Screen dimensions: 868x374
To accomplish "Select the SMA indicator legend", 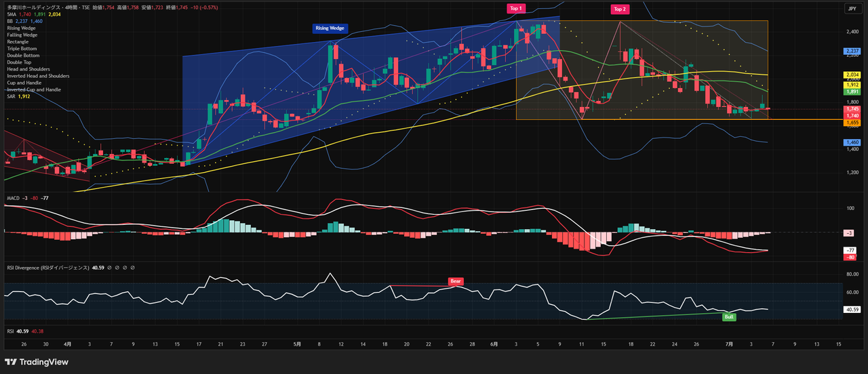I will click(x=12, y=14).
